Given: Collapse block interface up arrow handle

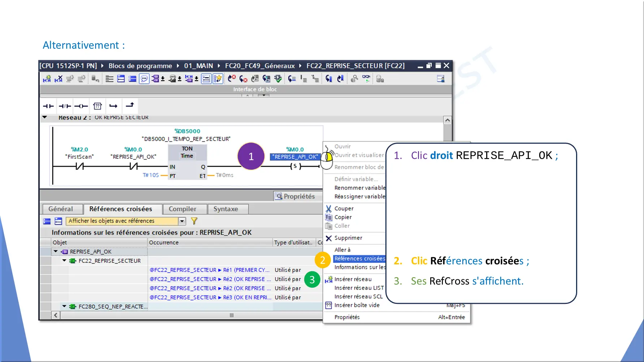Looking at the screenshot, I should click(247, 95).
